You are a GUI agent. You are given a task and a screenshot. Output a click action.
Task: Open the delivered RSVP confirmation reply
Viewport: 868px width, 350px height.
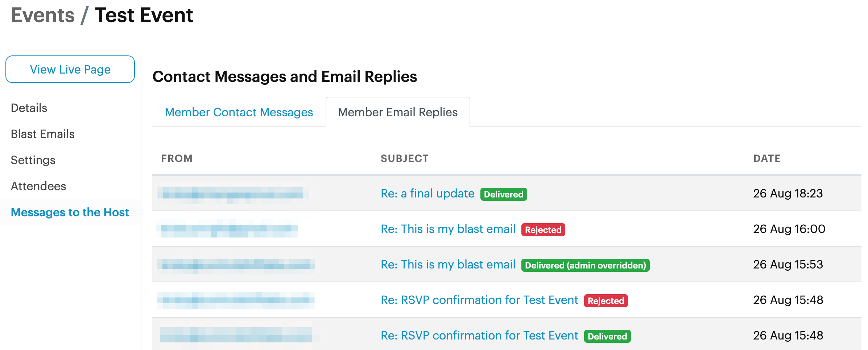[479, 336]
